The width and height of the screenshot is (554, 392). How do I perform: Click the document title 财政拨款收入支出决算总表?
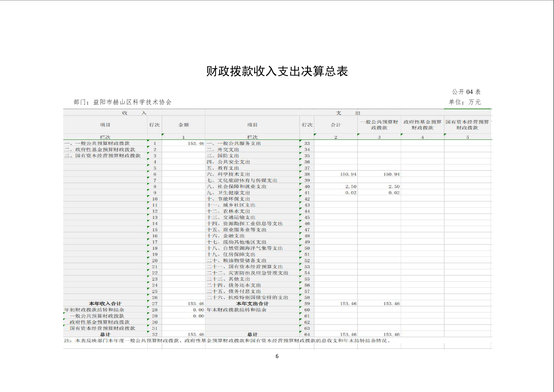click(x=277, y=71)
